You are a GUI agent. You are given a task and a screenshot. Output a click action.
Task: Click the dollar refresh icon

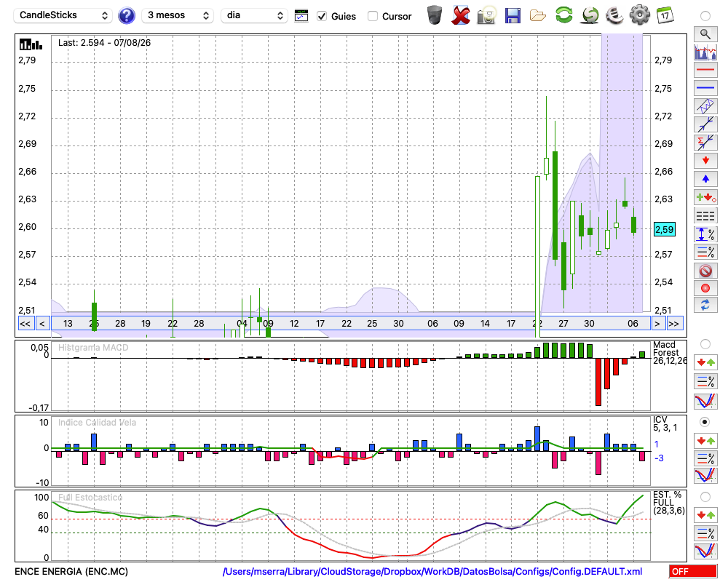[590, 15]
